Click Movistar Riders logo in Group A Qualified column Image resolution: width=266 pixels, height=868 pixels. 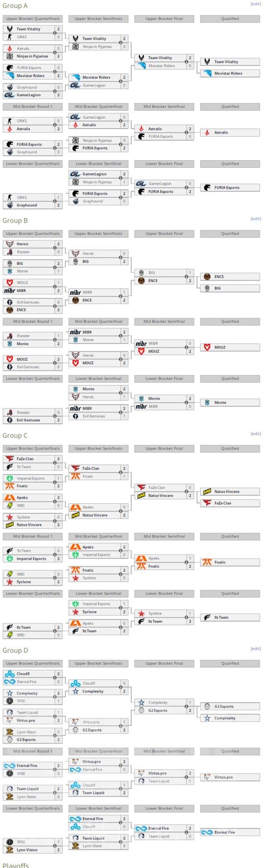pos(207,73)
